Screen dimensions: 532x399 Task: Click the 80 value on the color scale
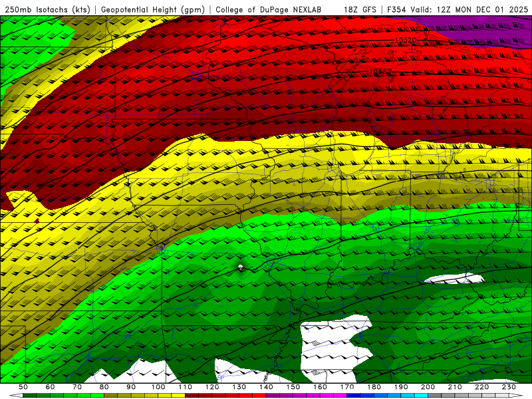pyautogui.click(x=104, y=387)
